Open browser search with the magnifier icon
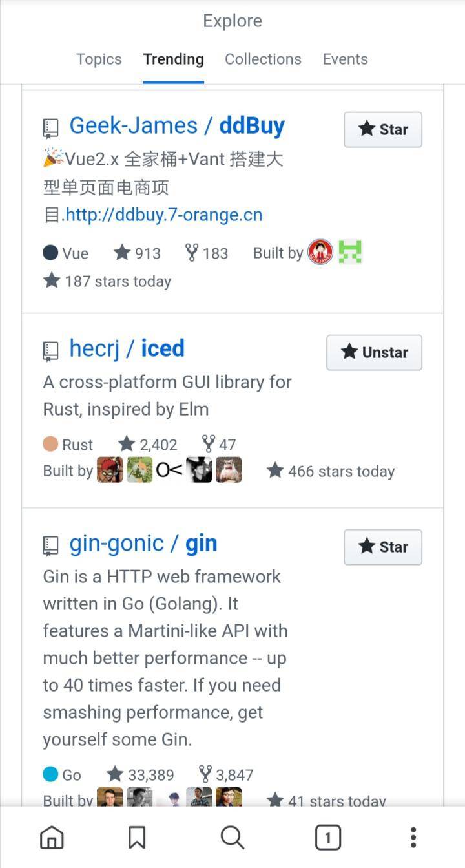This screenshot has height=868, width=465. click(232, 836)
